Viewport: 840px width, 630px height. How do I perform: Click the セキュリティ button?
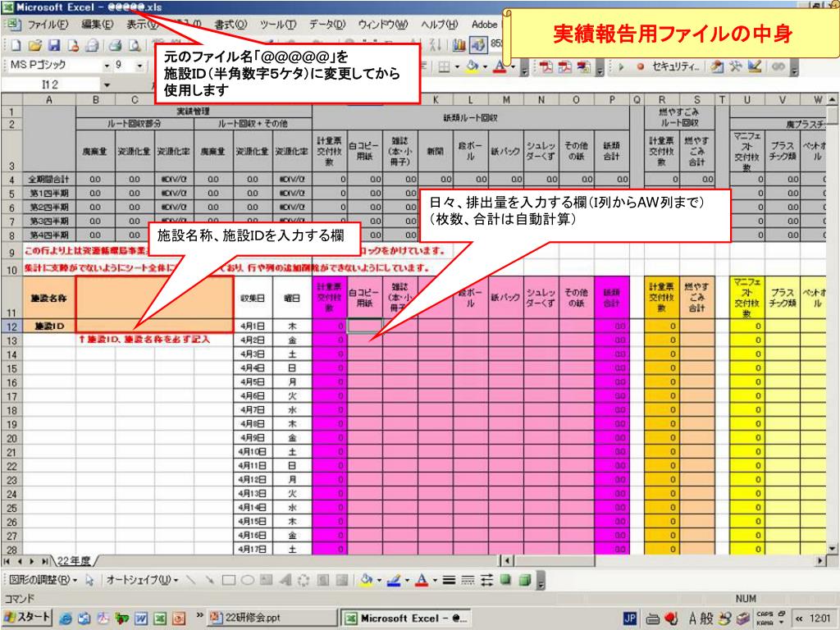tap(676, 66)
